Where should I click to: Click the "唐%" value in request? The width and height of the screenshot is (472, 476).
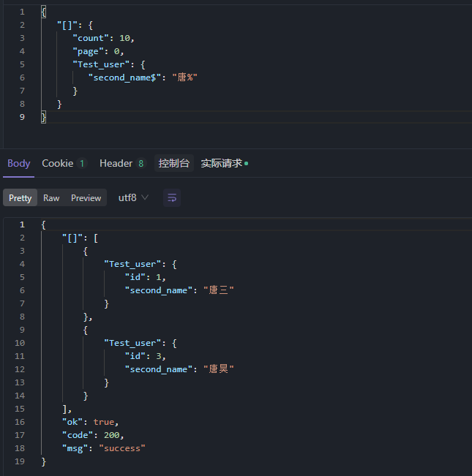tap(184, 78)
